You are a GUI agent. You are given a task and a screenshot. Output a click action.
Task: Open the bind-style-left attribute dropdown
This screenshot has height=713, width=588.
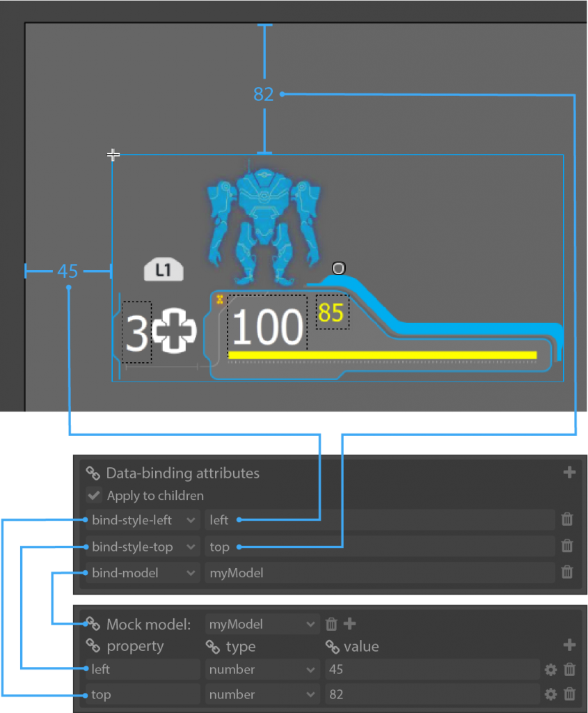(190, 520)
